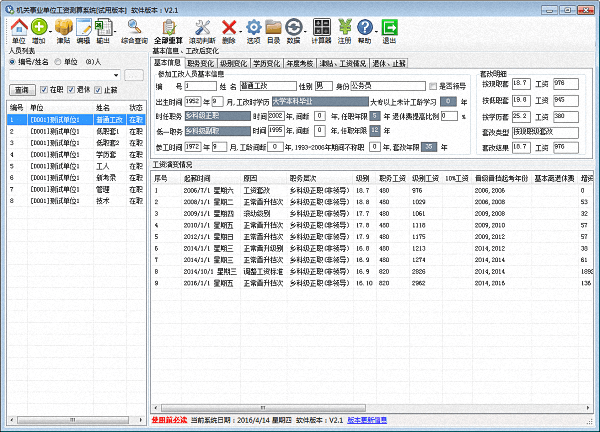Switch to the 年度考核 tab
The height and width of the screenshot is (432, 600).
[x=299, y=62]
